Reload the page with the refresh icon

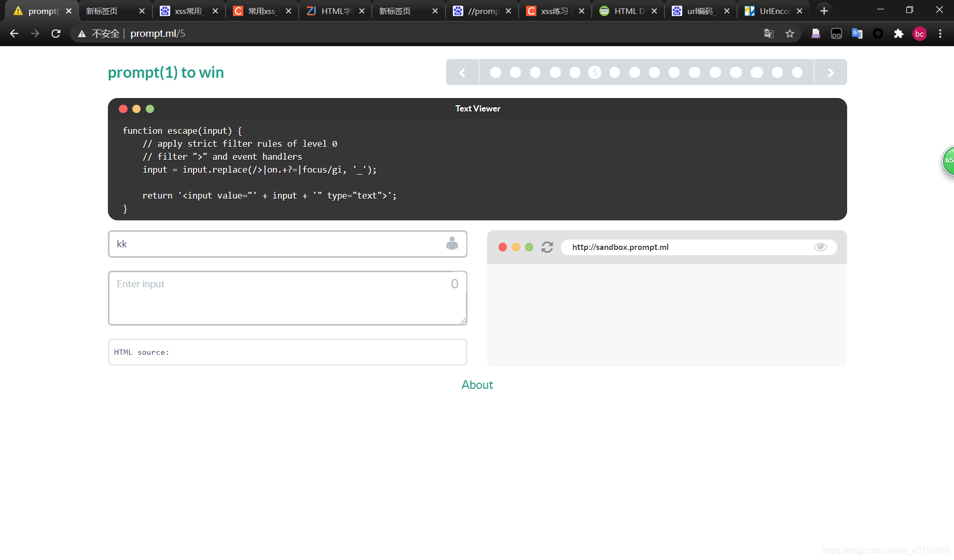point(56,34)
